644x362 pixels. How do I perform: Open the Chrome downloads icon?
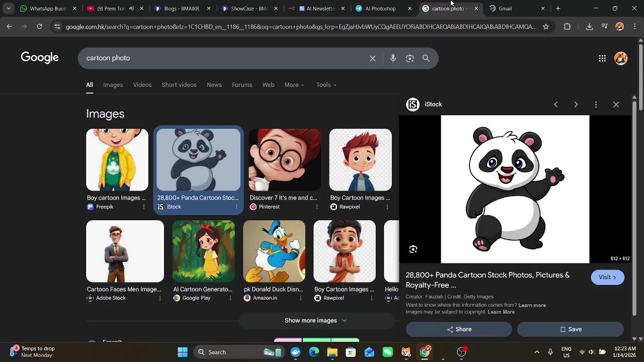click(x=590, y=27)
